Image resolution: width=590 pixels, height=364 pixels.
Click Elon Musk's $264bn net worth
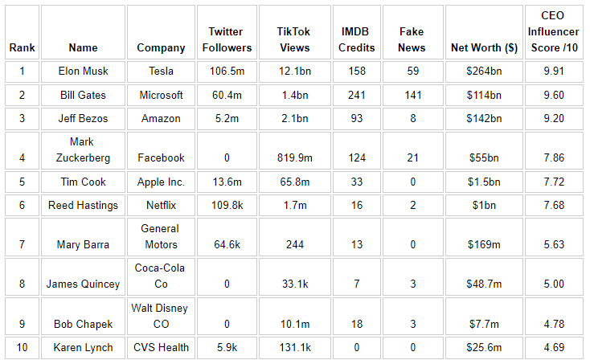coord(483,71)
